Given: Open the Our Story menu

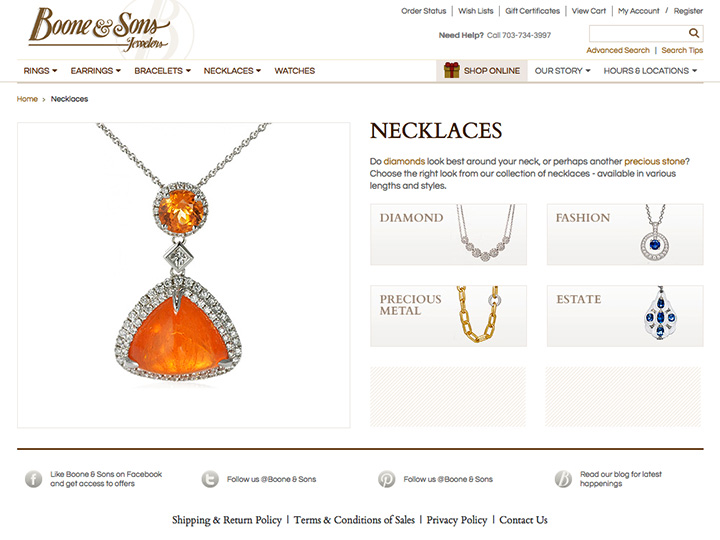Looking at the screenshot, I should coord(562,71).
